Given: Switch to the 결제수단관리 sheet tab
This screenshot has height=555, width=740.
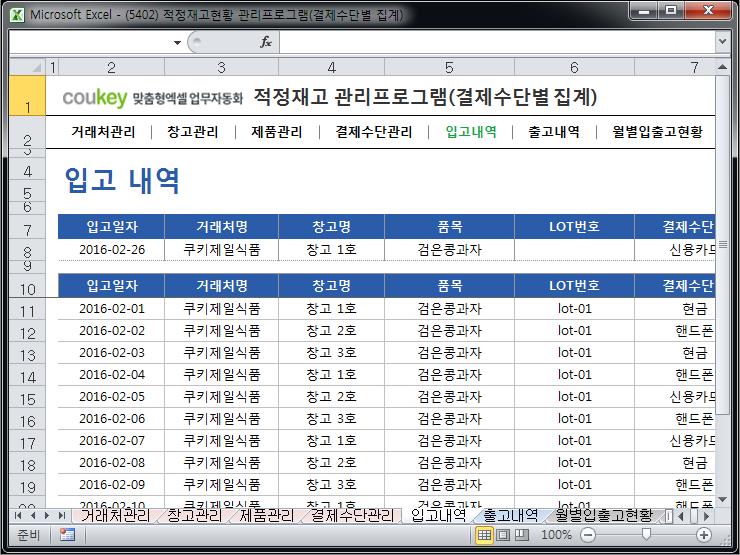Looking at the screenshot, I should [352, 515].
